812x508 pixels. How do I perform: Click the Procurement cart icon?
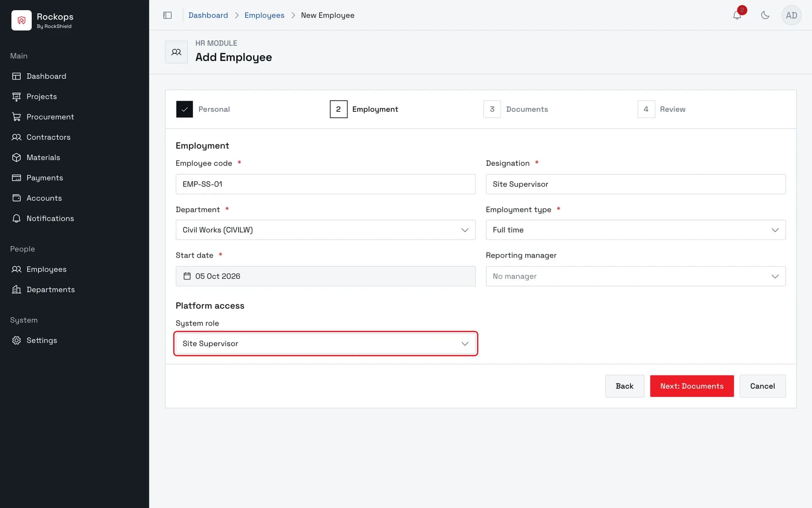point(16,117)
